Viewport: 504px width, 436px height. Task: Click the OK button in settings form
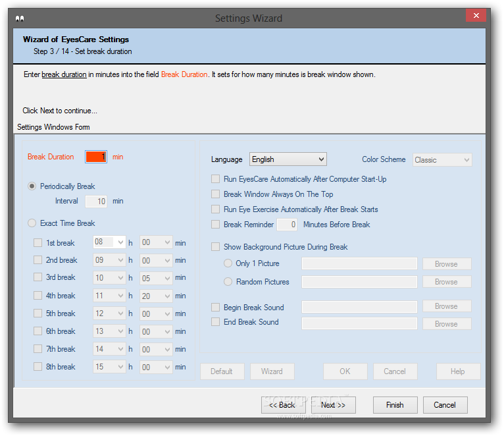pos(345,371)
